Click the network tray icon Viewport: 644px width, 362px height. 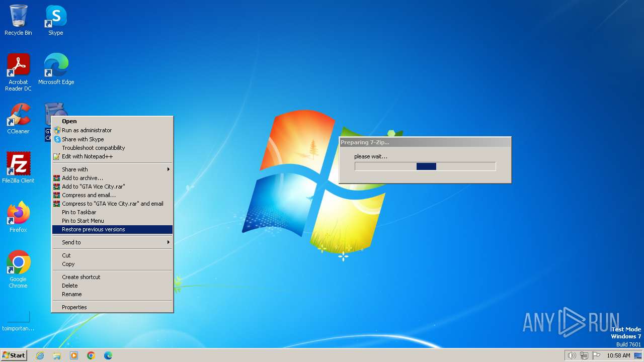click(584, 355)
